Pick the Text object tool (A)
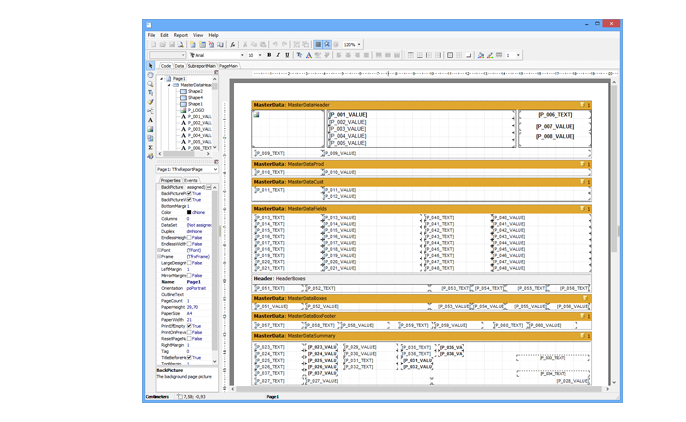Screen dimensions: 686x422 coord(151,120)
